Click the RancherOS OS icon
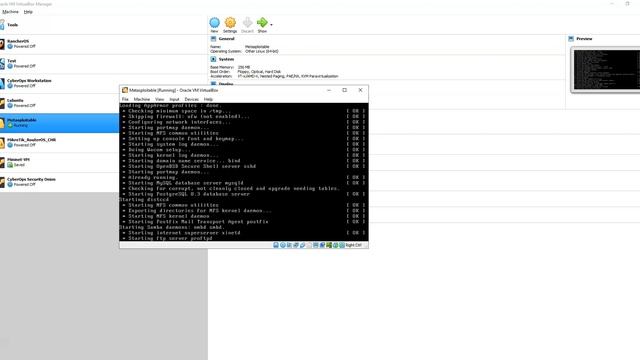The height and width of the screenshot is (360, 640). pos(2,44)
